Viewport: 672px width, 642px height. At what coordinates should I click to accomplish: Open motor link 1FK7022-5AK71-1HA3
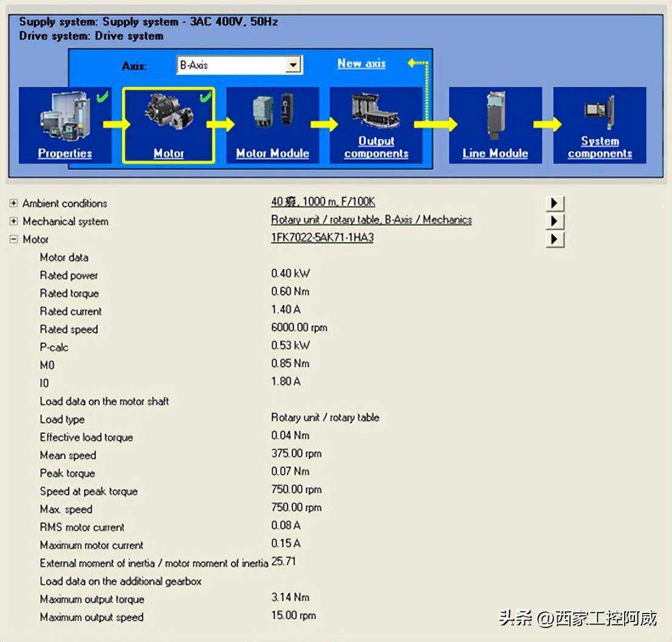[x=322, y=238]
